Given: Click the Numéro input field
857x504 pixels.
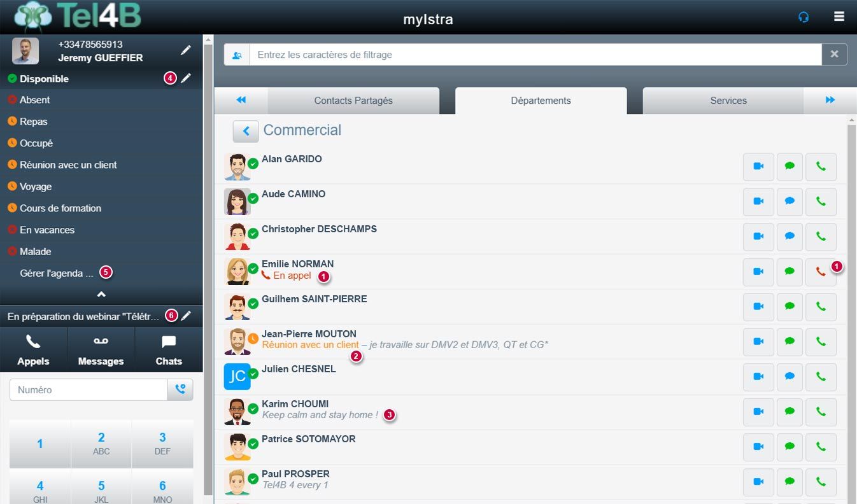Looking at the screenshot, I should [89, 389].
